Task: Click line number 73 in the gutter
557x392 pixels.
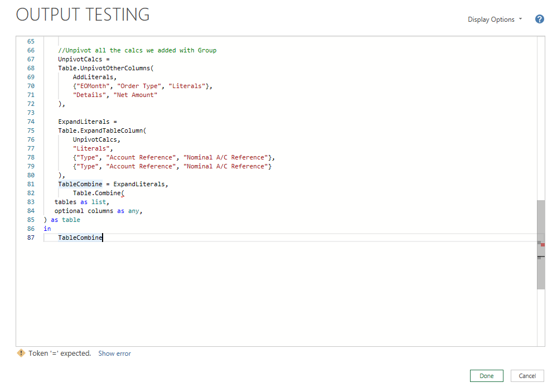Action: [x=31, y=113]
